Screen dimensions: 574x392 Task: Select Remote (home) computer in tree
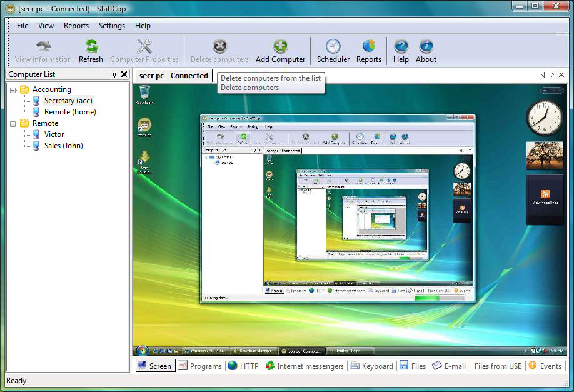[x=69, y=112]
